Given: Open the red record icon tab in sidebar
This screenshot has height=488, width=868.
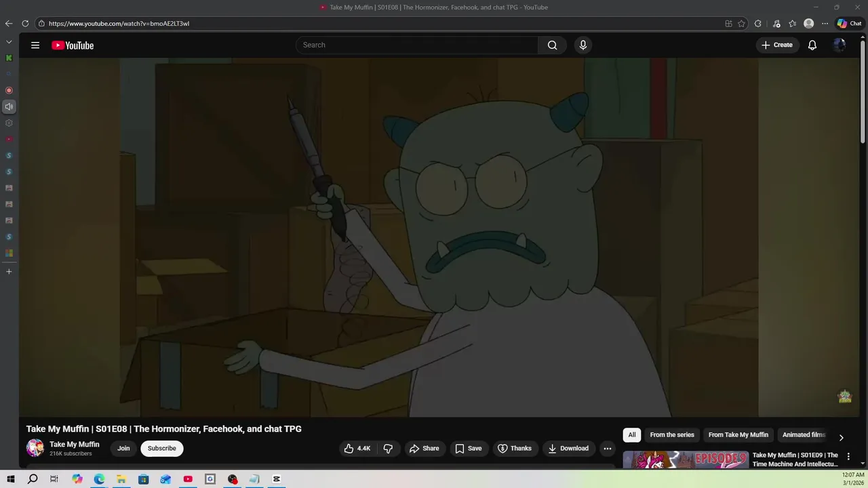Looking at the screenshot, I should point(9,90).
